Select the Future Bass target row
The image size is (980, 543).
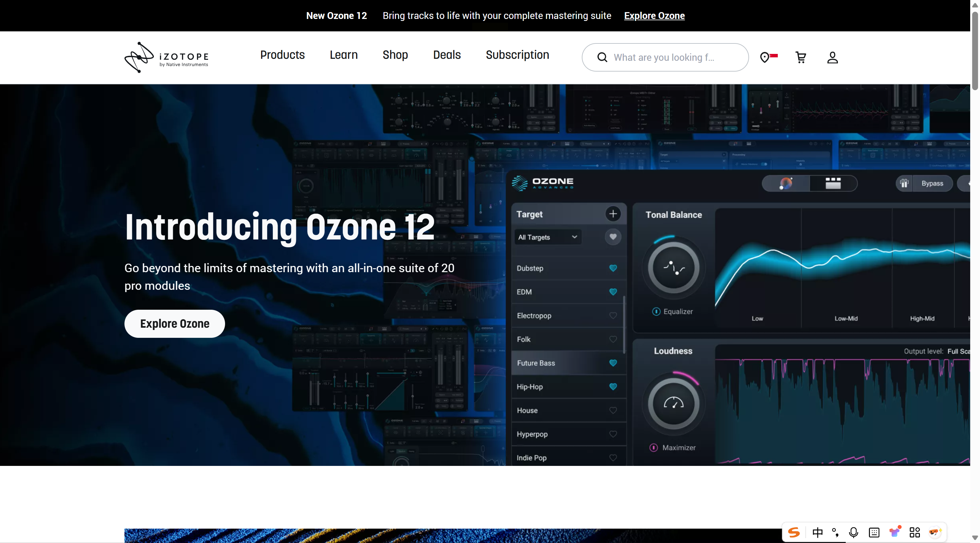tap(569, 363)
